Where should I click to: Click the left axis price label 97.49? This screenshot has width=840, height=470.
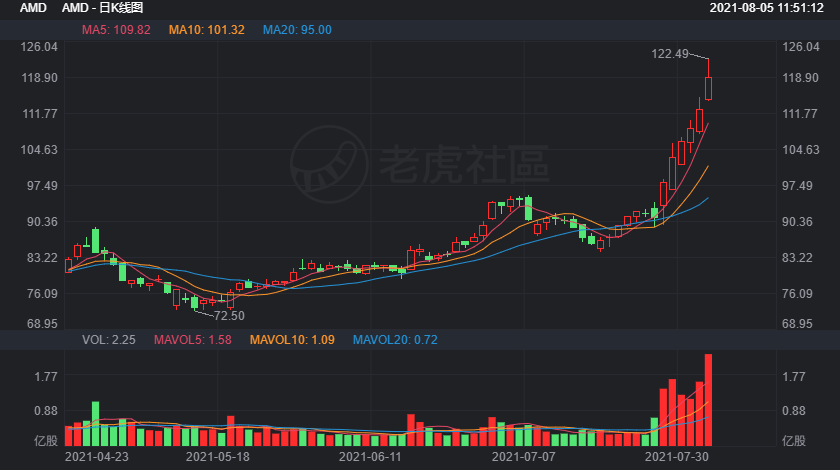(x=42, y=186)
